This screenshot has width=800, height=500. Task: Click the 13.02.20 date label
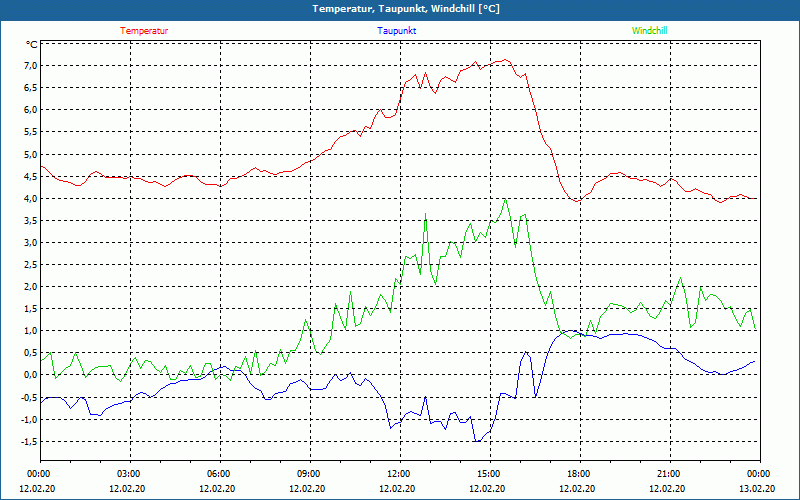click(x=757, y=489)
